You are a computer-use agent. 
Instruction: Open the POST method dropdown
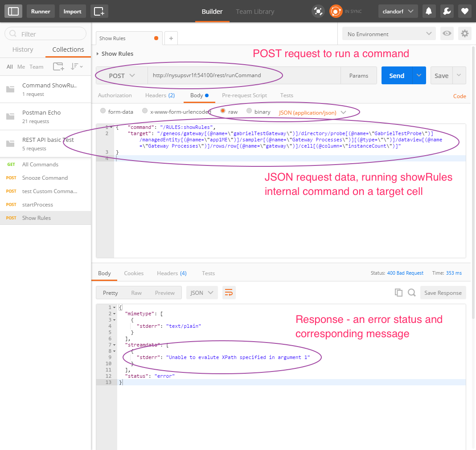(x=122, y=76)
